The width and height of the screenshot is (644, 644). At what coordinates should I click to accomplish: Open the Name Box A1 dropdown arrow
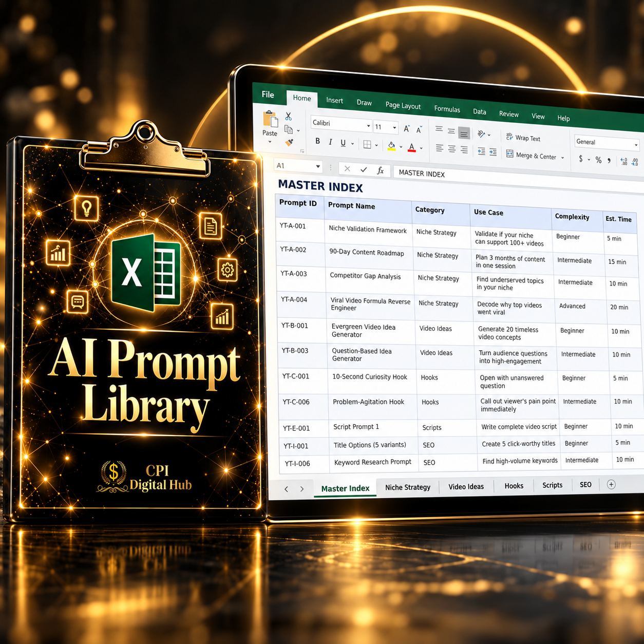(x=318, y=166)
